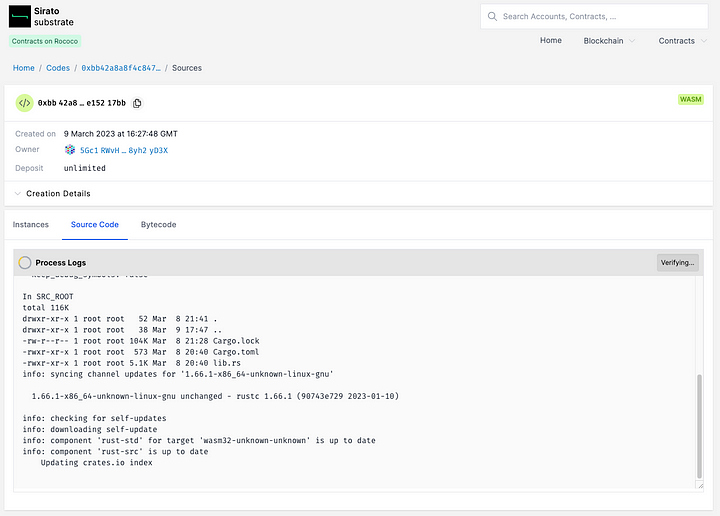The width and height of the screenshot is (720, 516).
Task: Click the WASM badge
Action: tap(690, 100)
